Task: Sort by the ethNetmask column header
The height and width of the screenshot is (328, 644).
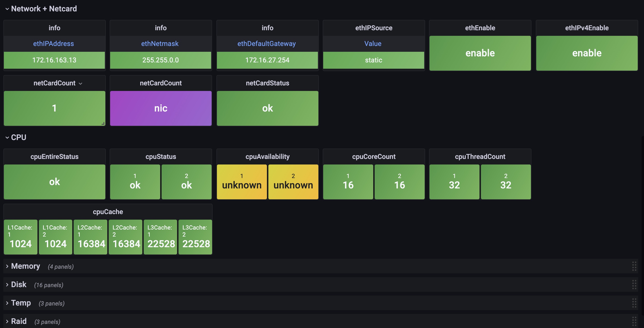Action: click(160, 44)
